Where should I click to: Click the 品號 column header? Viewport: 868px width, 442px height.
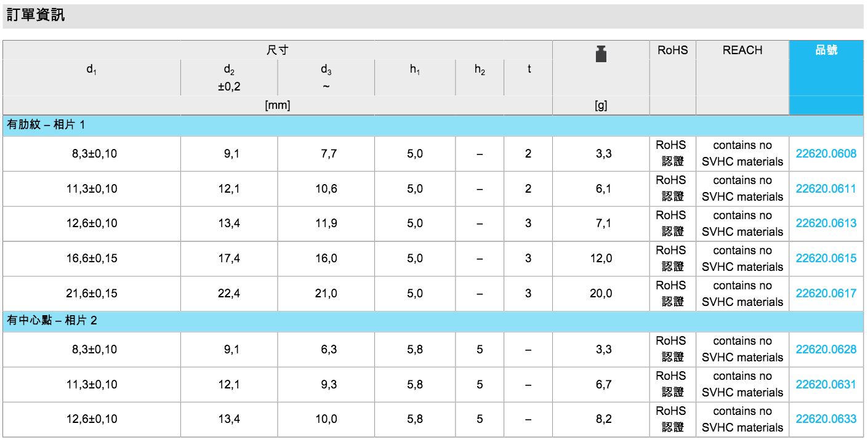point(826,50)
